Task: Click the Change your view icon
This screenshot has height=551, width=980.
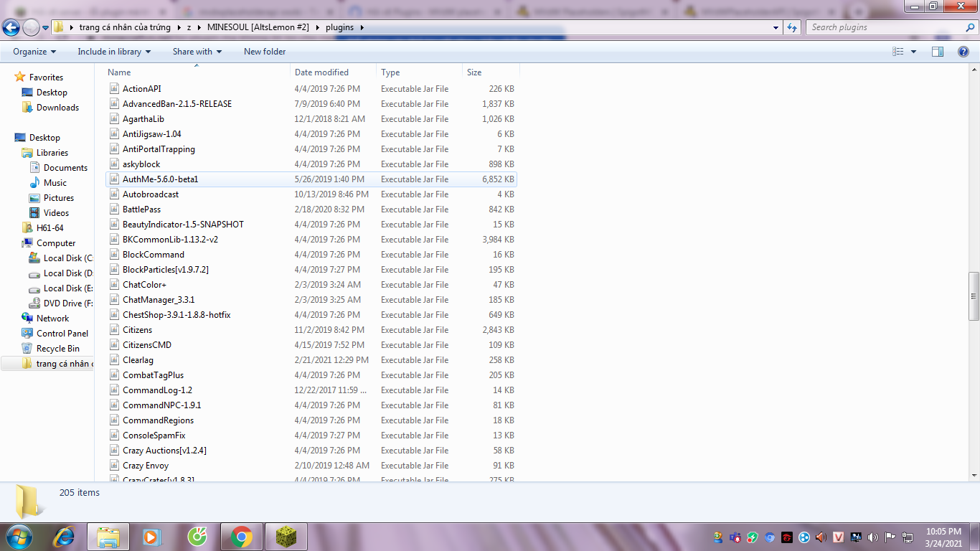Action: click(x=897, y=52)
